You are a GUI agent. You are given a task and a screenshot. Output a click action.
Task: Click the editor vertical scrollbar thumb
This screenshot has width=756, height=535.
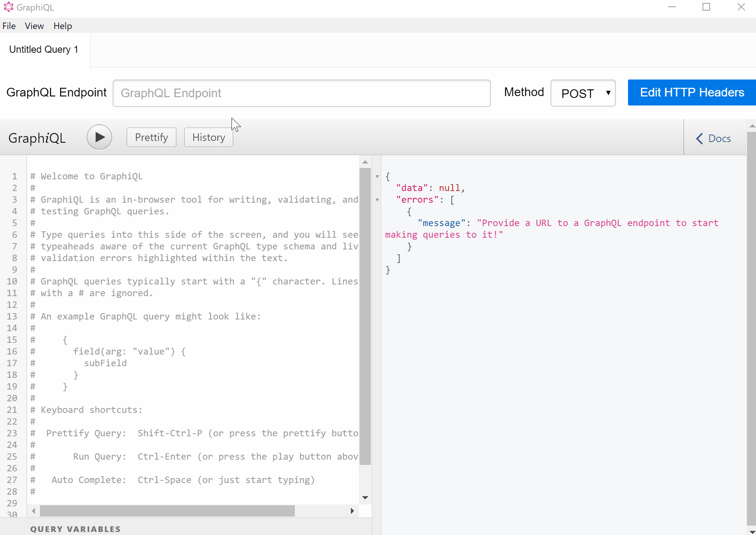coord(365,316)
